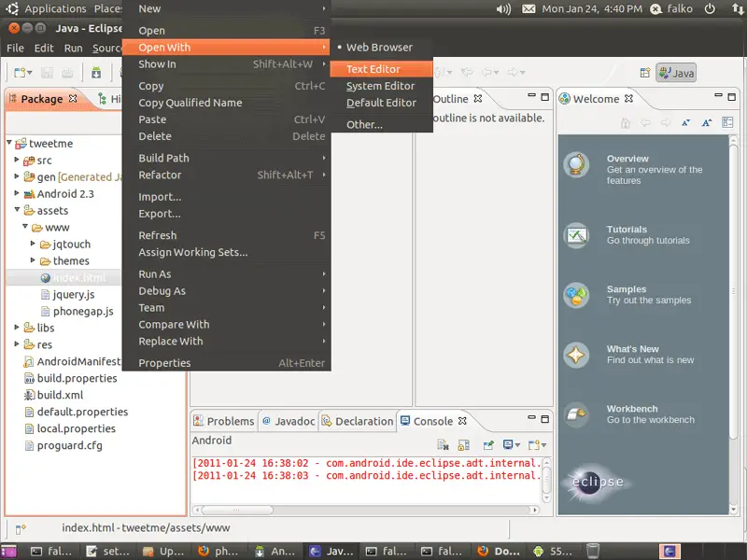Screen dimensions: 747x560
Task: Switch to the Declaration tab
Action: (x=358, y=421)
